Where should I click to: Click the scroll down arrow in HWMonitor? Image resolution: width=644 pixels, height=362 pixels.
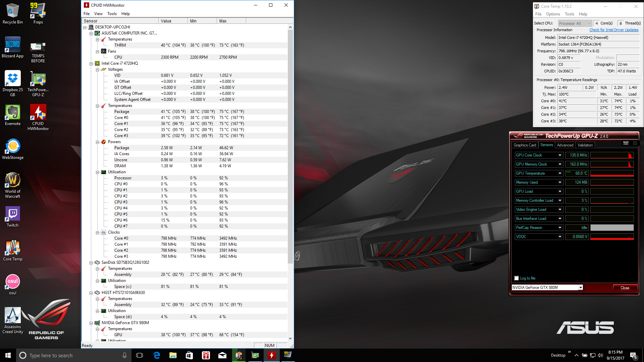point(290,339)
